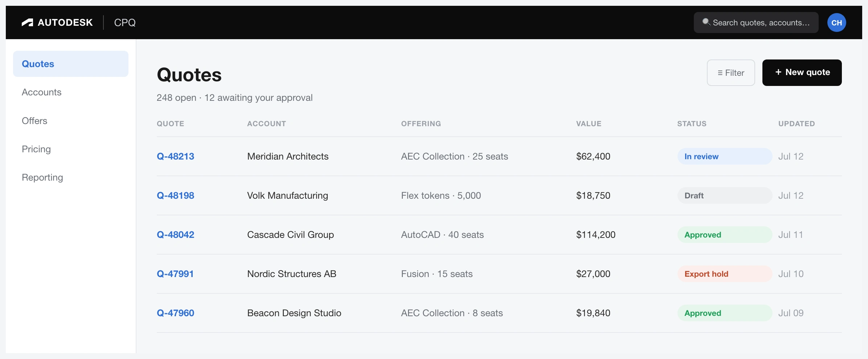This screenshot has width=868, height=359.
Task: Sort by the OFFERING column header
Action: 421,124
